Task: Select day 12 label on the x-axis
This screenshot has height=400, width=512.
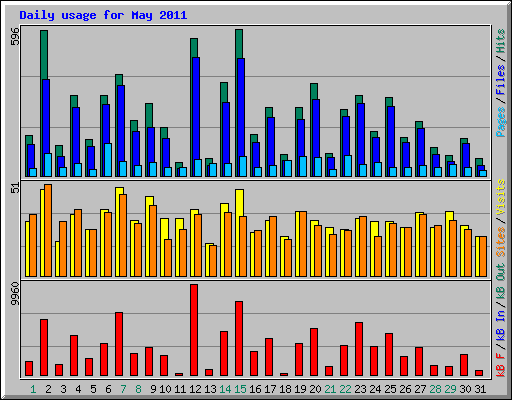Action: [195, 389]
